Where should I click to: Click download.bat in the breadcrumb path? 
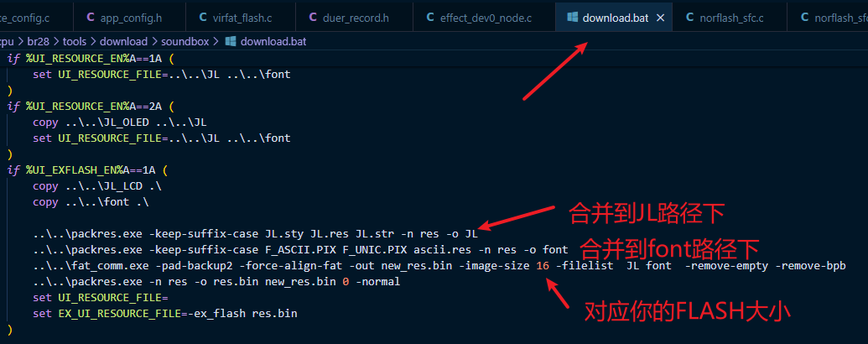coord(273,42)
